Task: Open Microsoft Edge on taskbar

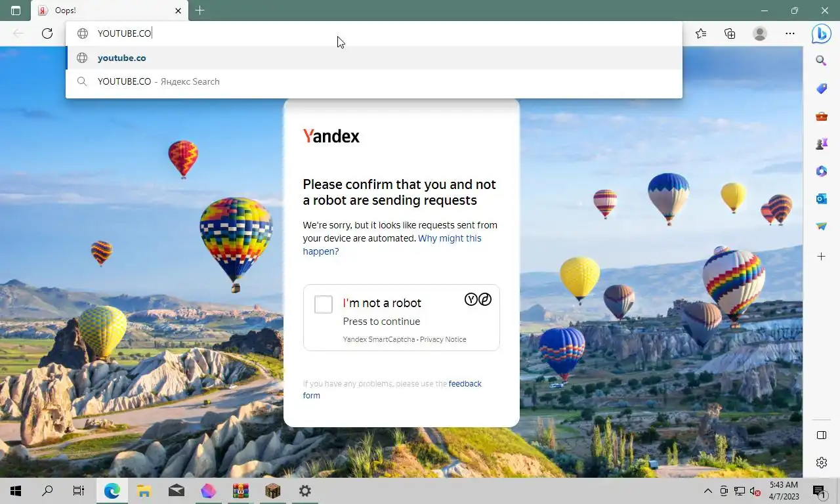Action: coord(112,491)
